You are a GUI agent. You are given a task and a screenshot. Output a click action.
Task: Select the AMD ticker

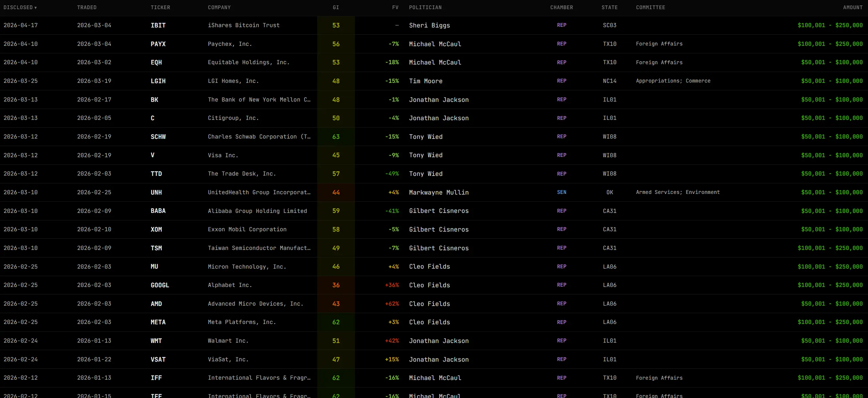156,304
